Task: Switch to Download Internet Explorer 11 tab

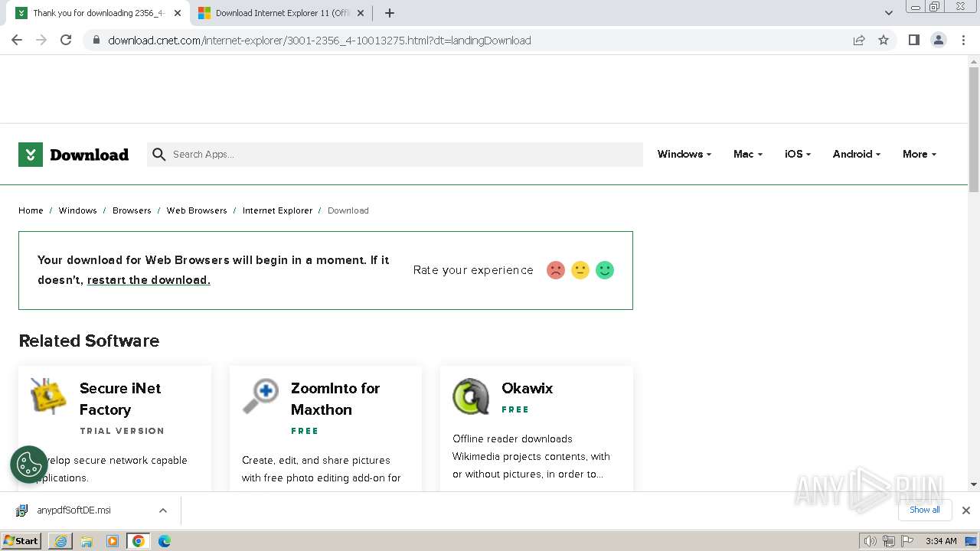Action: click(x=282, y=13)
